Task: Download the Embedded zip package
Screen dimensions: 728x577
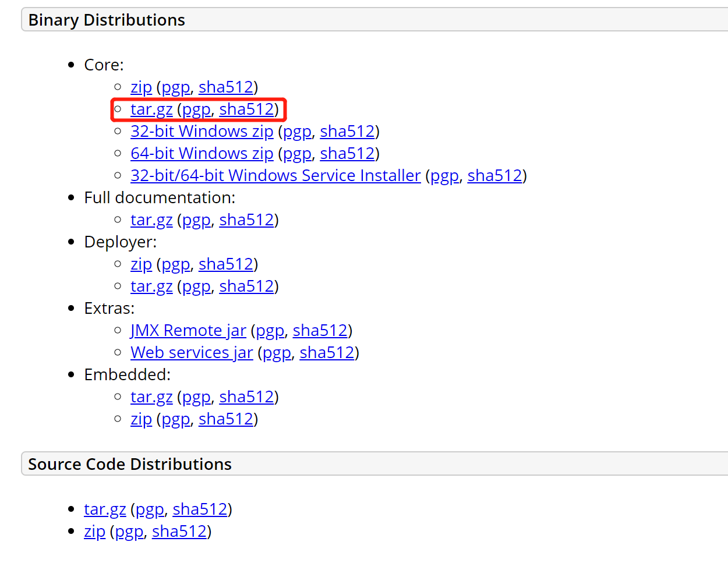Action: (141, 419)
